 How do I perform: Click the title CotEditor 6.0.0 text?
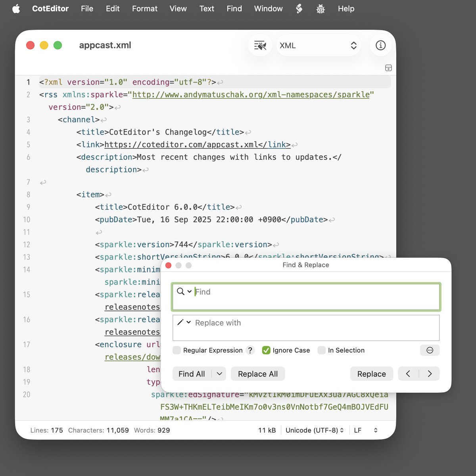pyautogui.click(x=165, y=207)
